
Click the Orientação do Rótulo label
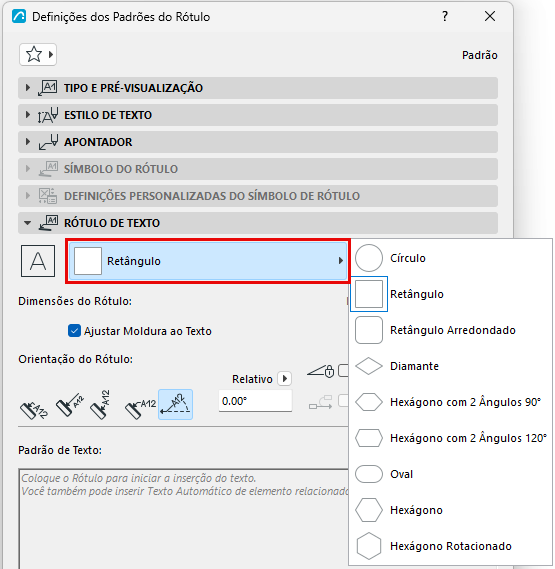tap(76, 359)
